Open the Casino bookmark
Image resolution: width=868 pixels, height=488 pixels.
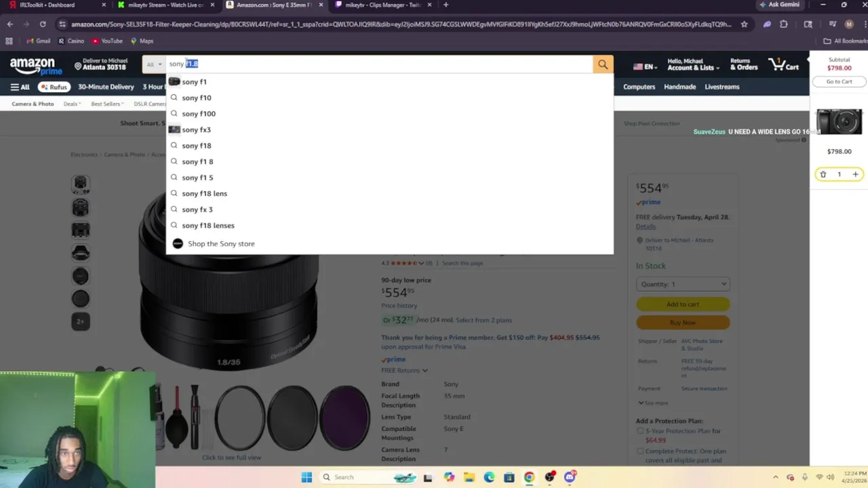[x=71, y=41]
